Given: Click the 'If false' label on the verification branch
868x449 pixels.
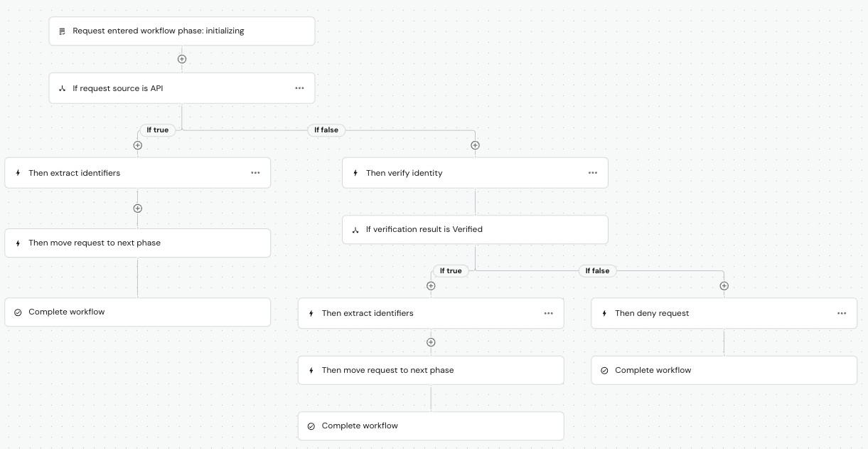Looking at the screenshot, I should pos(597,270).
